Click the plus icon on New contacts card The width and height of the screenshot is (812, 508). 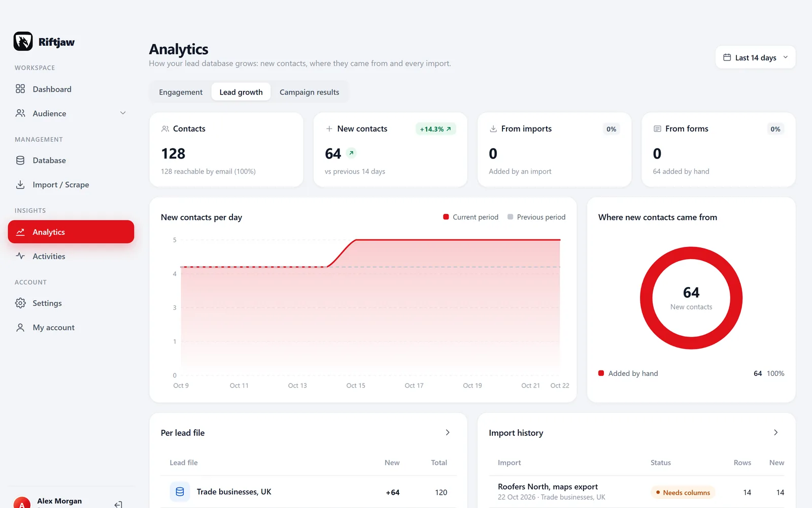coord(329,129)
